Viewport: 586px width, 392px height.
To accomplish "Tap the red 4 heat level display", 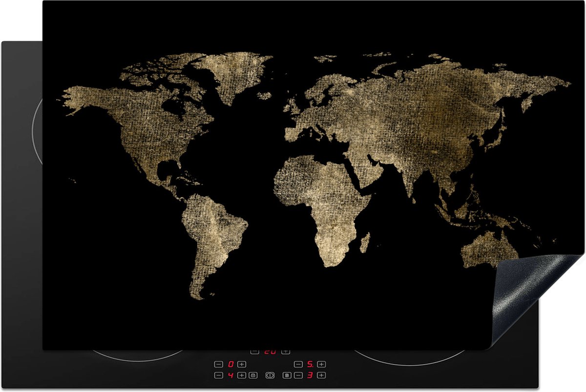I will tap(230, 375).
